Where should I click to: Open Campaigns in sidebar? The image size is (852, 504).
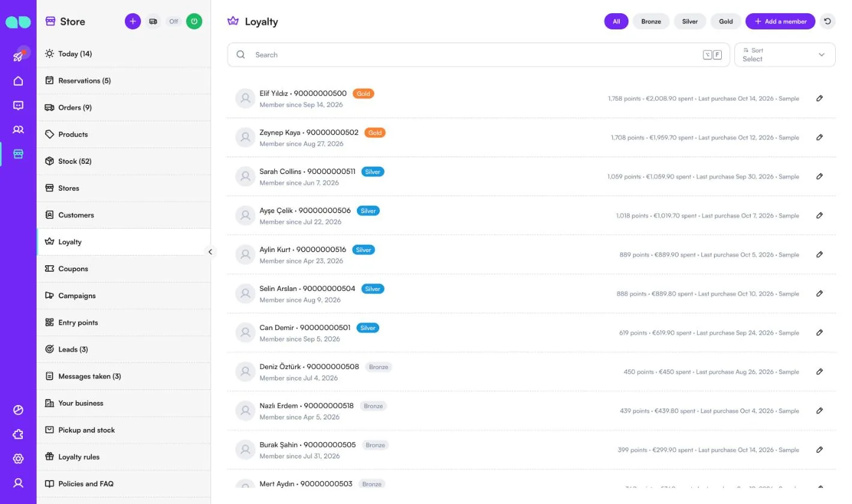[x=124, y=296]
